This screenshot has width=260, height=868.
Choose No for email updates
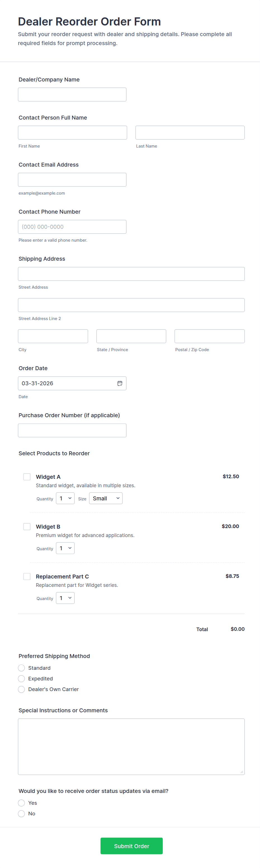[22, 814]
